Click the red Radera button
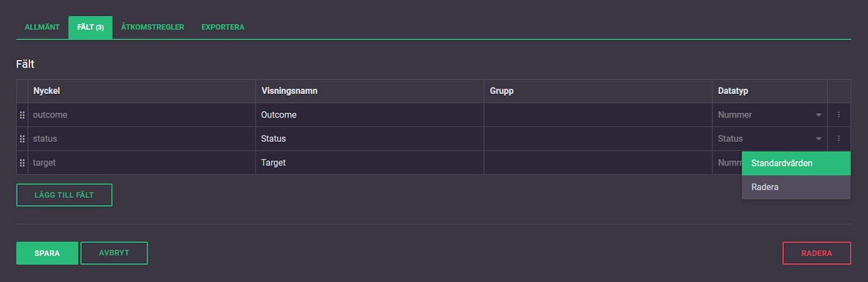 point(816,253)
